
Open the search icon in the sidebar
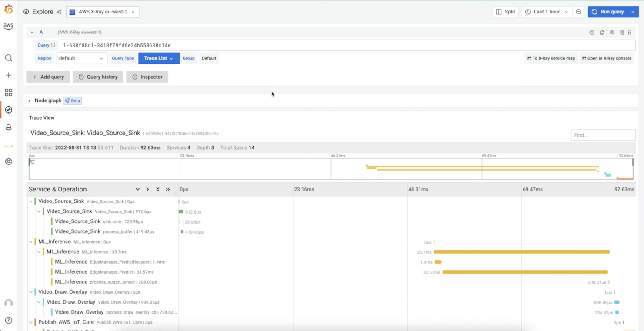click(x=8, y=58)
